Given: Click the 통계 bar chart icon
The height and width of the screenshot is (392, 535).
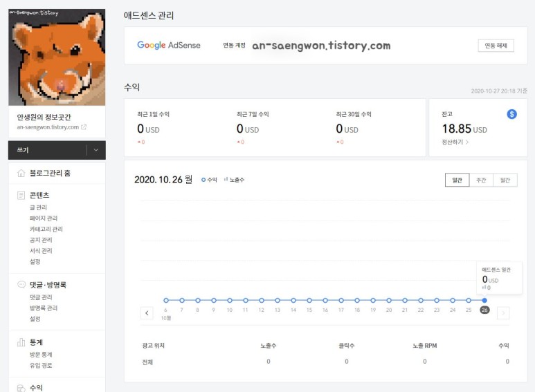Looking at the screenshot, I should click(x=21, y=342).
